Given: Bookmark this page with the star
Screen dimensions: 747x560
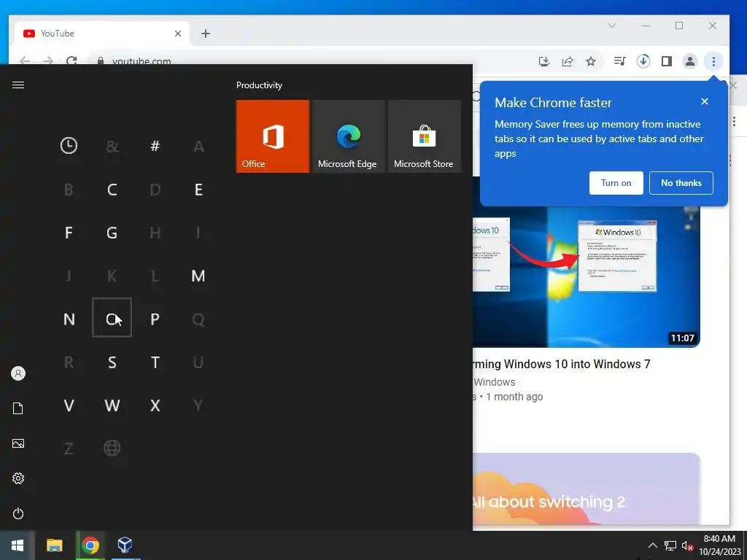Looking at the screenshot, I should 591,61.
